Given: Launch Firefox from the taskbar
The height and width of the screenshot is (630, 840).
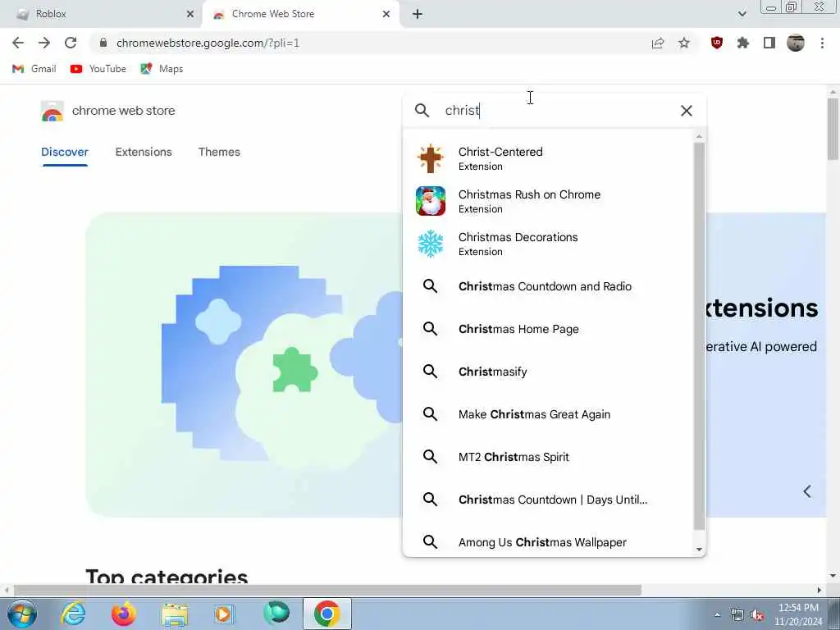Looking at the screenshot, I should click(x=124, y=614).
